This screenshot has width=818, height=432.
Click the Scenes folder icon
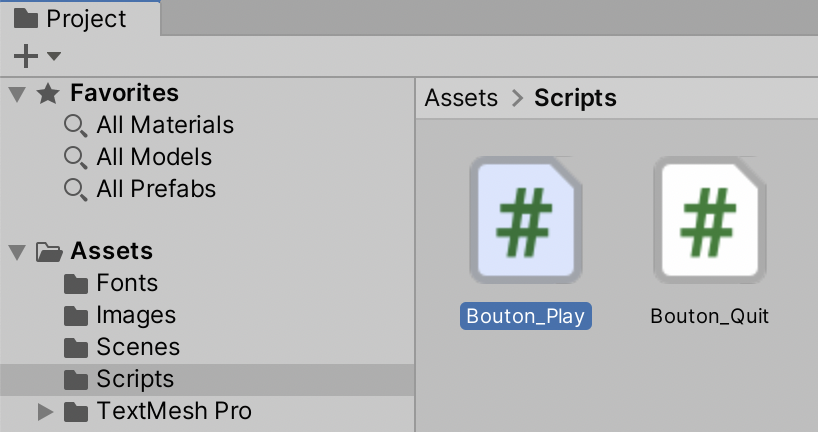click(76, 348)
